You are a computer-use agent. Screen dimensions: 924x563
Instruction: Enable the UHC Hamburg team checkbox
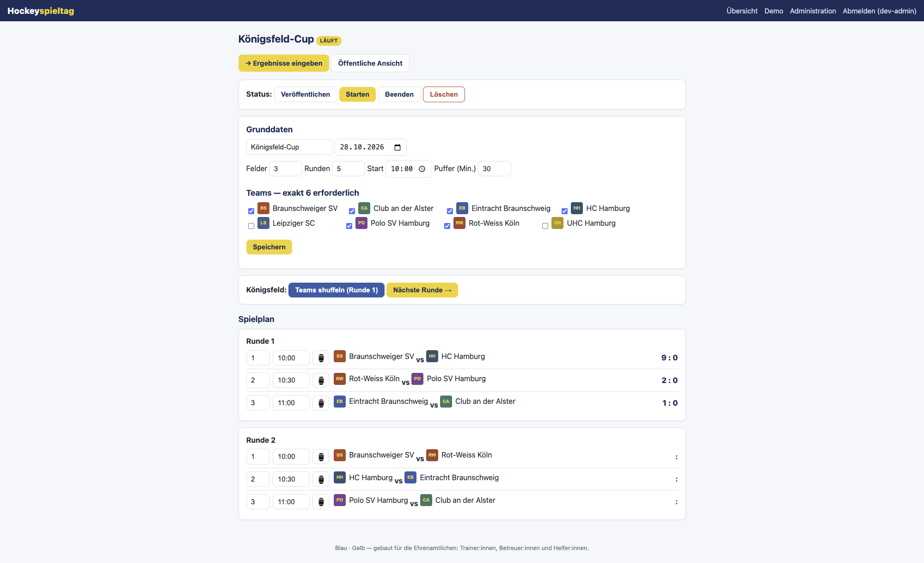[545, 226]
